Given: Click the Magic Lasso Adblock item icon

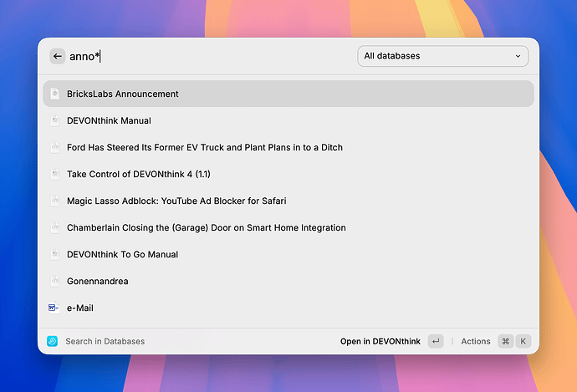Looking at the screenshot, I should tap(54, 201).
